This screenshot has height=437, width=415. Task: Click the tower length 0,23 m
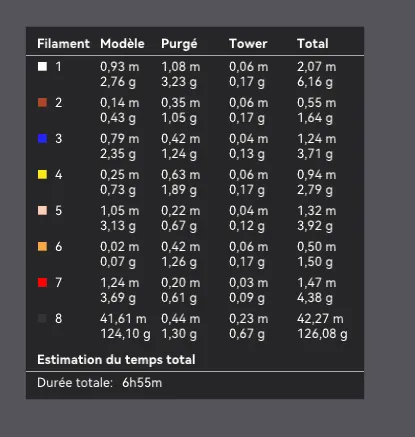[x=249, y=319]
